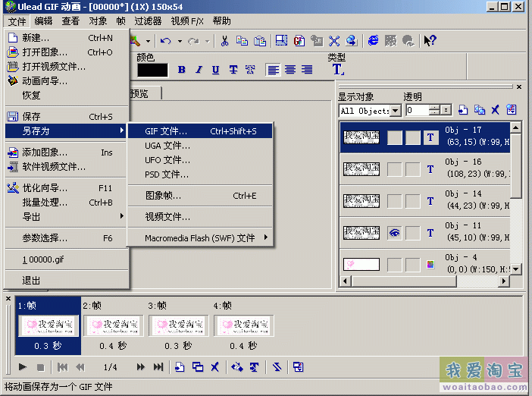This screenshot has width=532, height=396.
Task: Step to the next frame
Action: coord(140,367)
